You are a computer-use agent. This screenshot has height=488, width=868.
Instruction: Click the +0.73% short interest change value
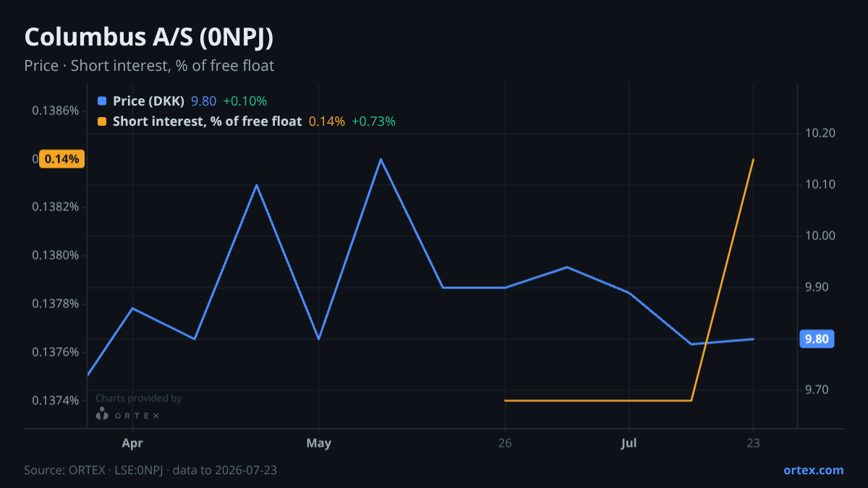pos(374,121)
